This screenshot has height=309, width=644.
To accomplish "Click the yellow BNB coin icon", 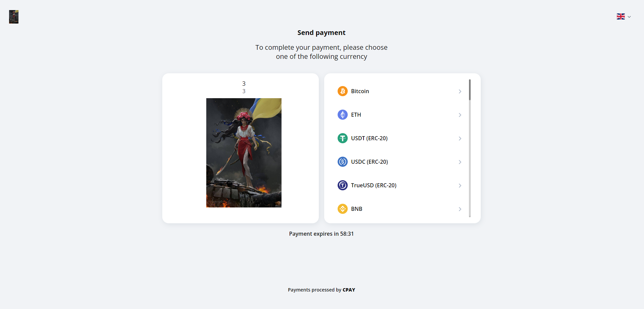I will (342, 209).
